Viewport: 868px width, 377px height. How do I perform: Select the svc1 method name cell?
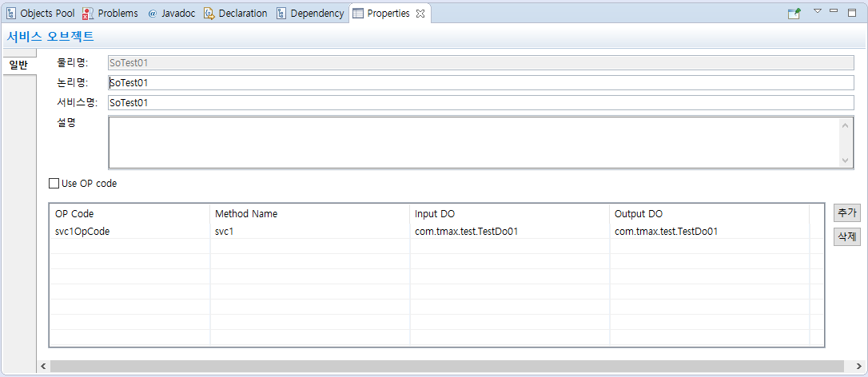click(x=310, y=232)
